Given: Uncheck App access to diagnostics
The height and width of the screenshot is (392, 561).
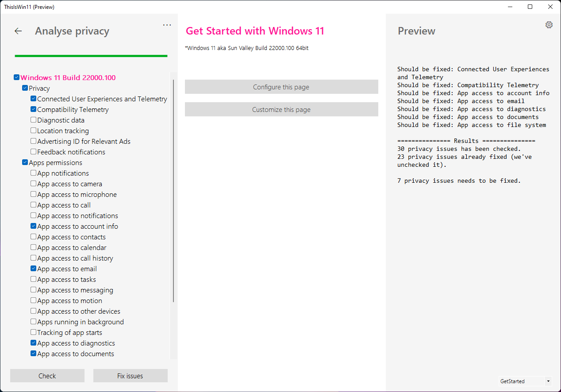Looking at the screenshot, I should click(x=34, y=343).
